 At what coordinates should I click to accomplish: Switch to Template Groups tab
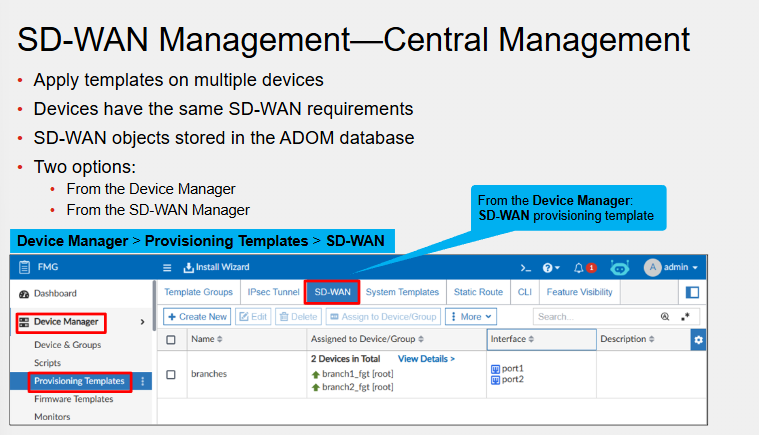[198, 292]
